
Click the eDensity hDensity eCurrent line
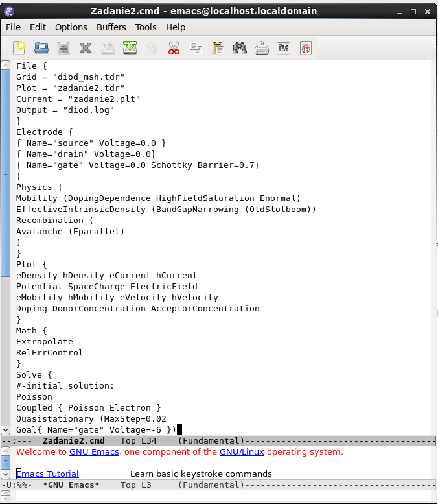click(x=107, y=276)
